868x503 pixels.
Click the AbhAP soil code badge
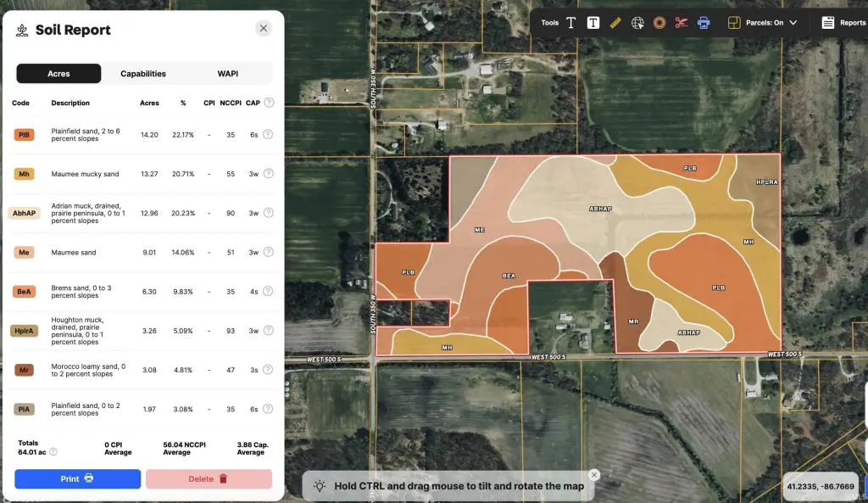(x=25, y=213)
